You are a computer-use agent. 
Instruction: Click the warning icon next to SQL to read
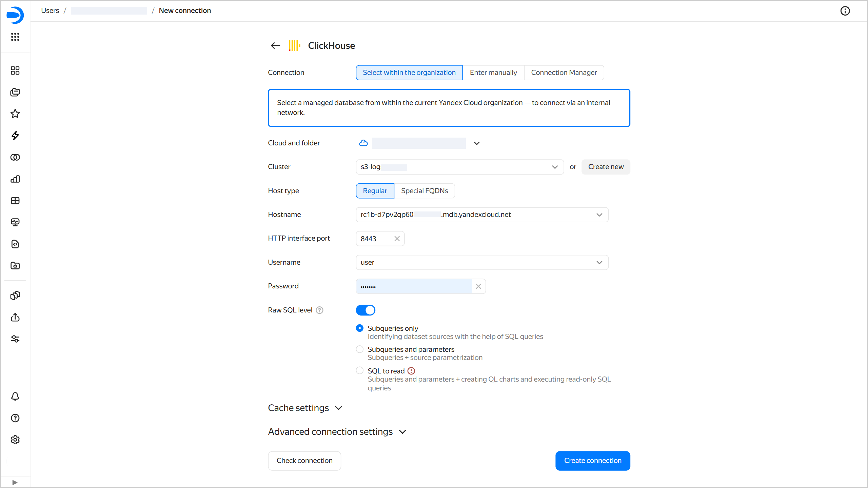pos(411,371)
